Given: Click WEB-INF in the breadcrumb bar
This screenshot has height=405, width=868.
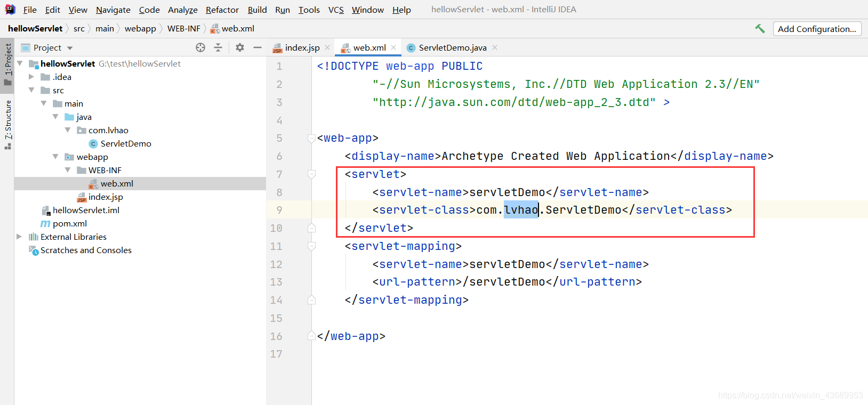Looking at the screenshot, I should point(184,29).
